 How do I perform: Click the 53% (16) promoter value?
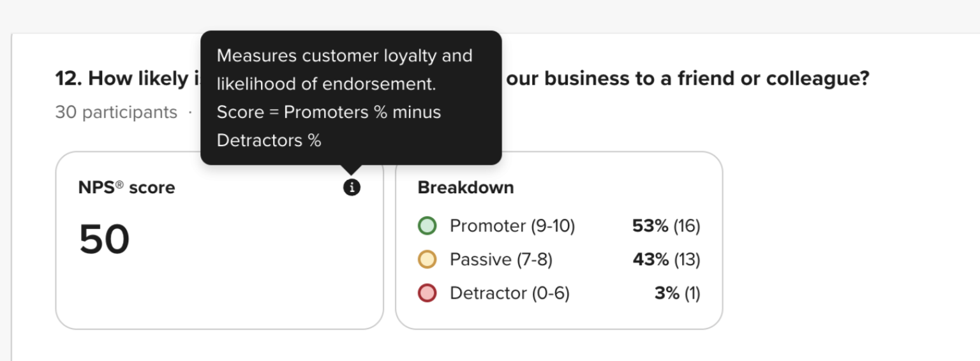[666, 226]
